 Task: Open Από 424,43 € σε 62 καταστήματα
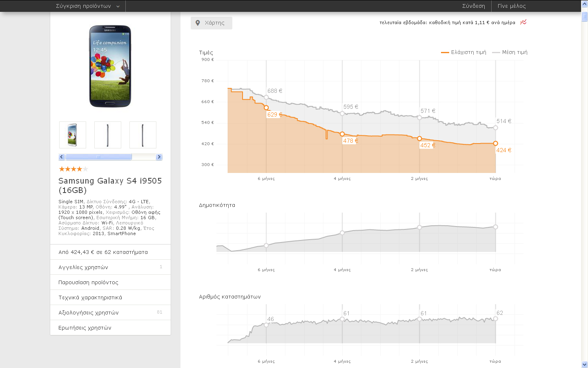coord(110,252)
